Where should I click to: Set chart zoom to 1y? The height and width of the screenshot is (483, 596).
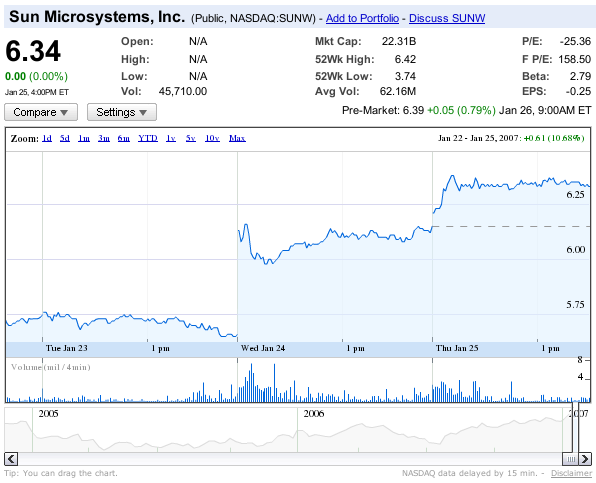click(171, 138)
